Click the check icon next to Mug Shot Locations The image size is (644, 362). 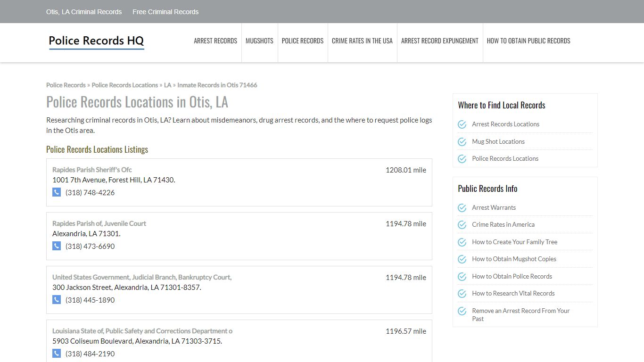click(462, 141)
